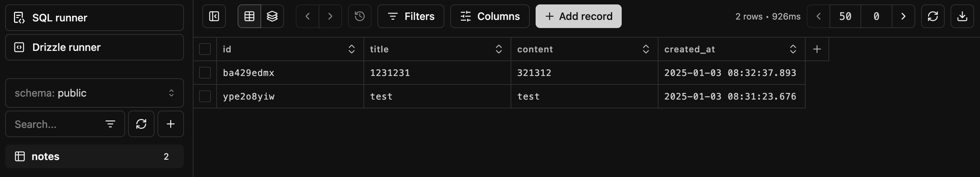Add new table plus icon in sidebar
The image size is (980, 177).
pos(171,124)
